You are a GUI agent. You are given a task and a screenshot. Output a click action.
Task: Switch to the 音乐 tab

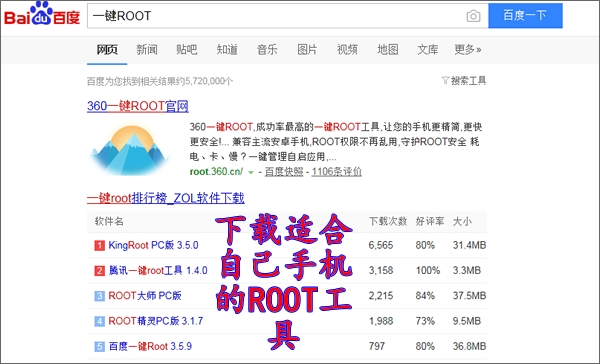click(x=267, y=49)
